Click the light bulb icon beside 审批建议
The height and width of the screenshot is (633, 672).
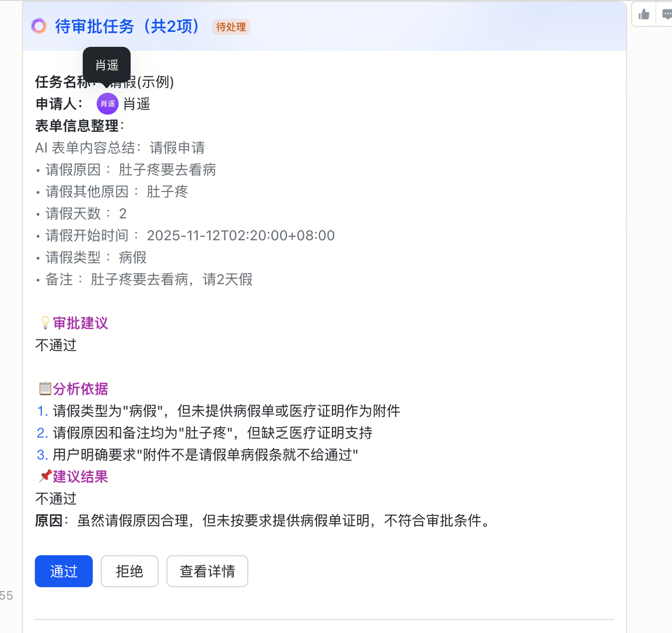click(x=45, y=323)
